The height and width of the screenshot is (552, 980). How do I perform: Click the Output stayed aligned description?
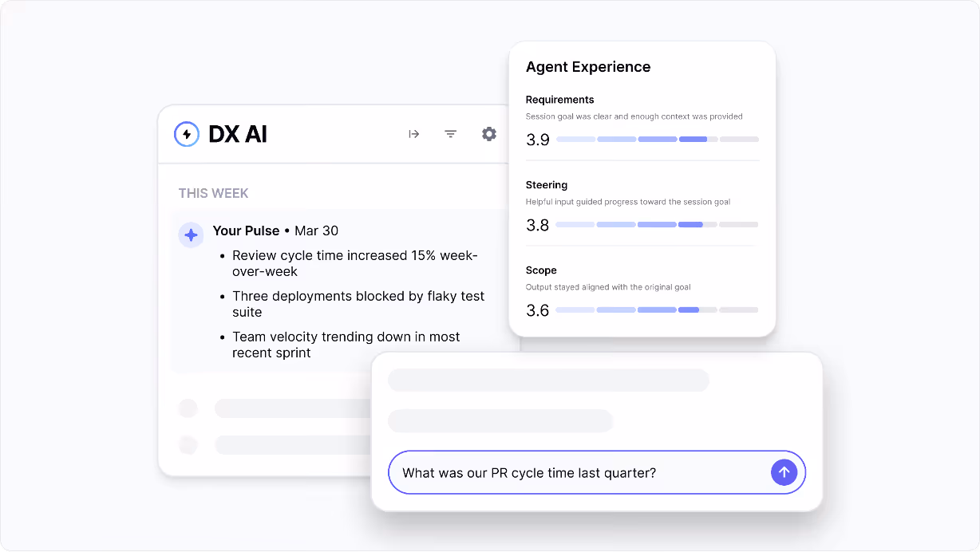coord(608,287)
